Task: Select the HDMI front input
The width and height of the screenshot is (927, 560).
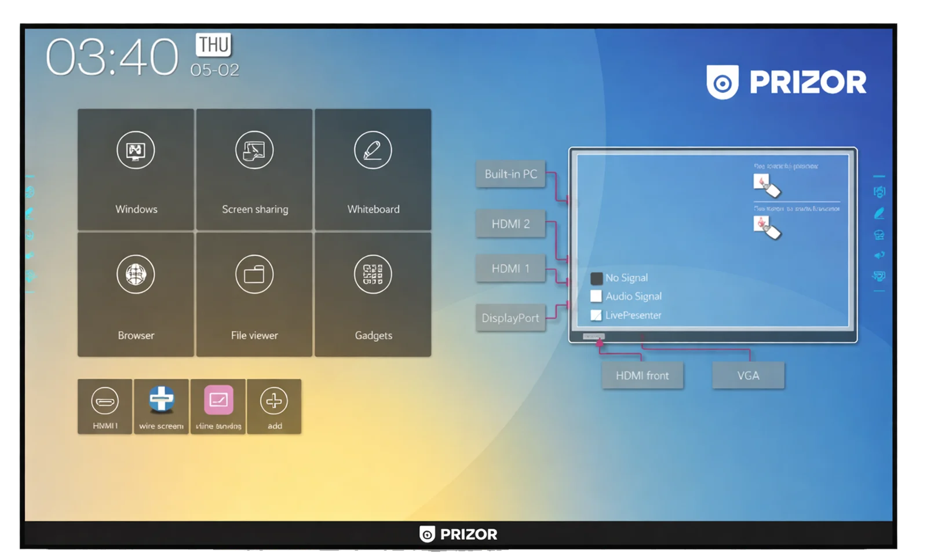Action: 642,375
